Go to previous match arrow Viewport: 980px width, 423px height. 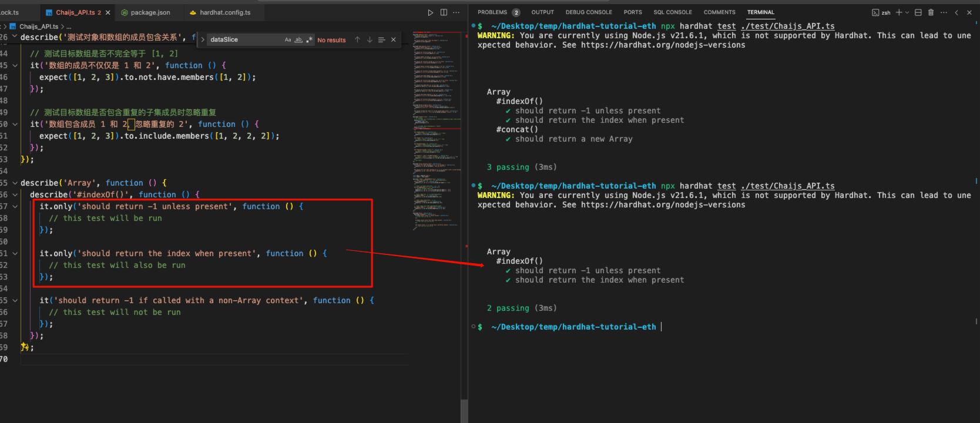357,40
